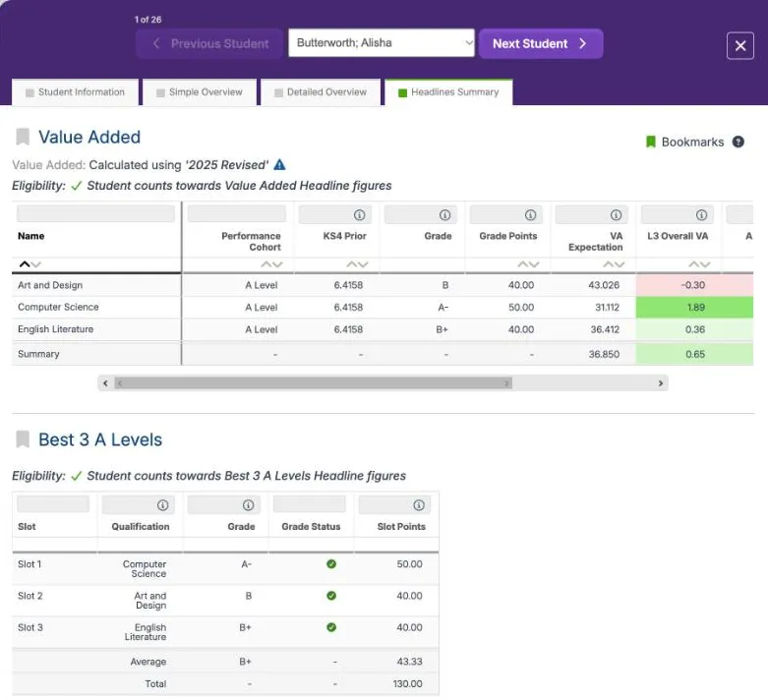This screenshot has height=700, width=768.
Task: Click the green status check for Slot 1
Action: [x=331, y=563]
